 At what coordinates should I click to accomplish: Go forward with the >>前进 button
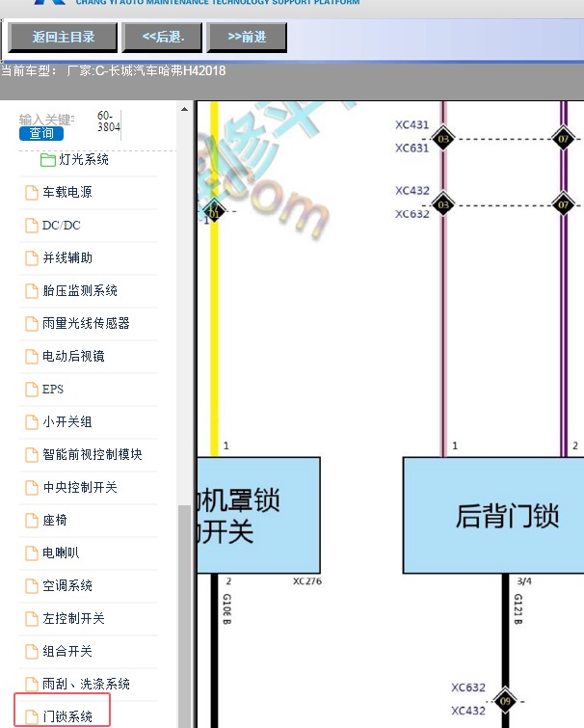coord(247,38)
